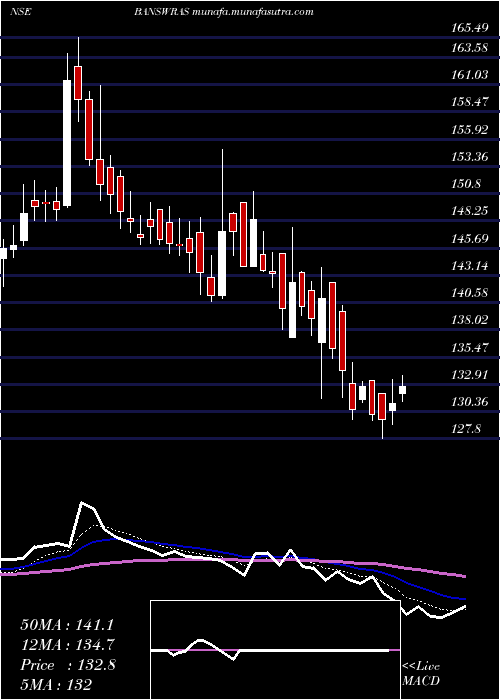Screen dimensions: 500x700
Task: Click inside the MACD inset chart box
Action: pyautogui.click(x=275, y=650)
